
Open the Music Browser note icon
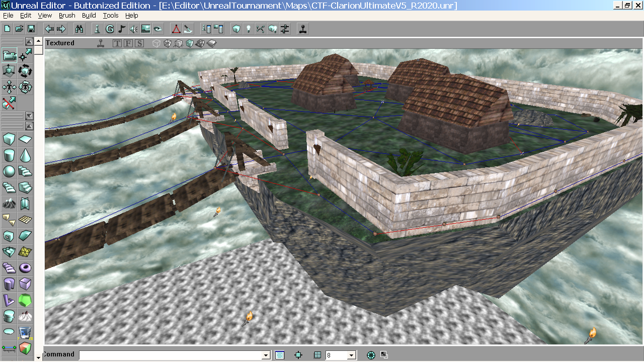pyautogui.click(x=122, y=29)
